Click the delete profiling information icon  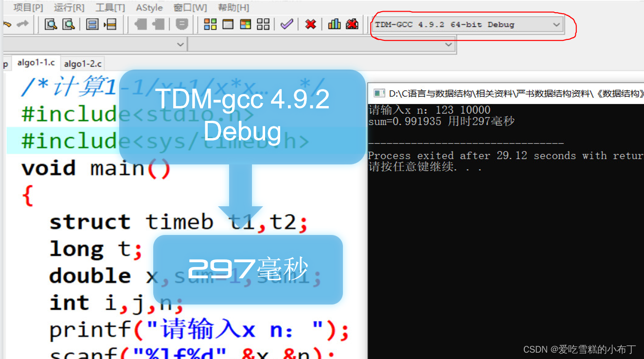(x=352, y=24)
